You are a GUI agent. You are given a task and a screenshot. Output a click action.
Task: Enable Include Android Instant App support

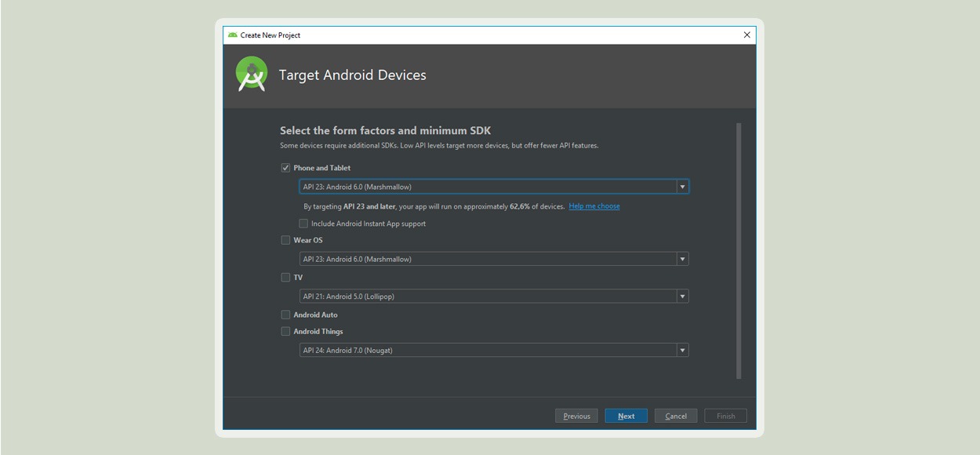pyautogui.click(x=303, y=224)
